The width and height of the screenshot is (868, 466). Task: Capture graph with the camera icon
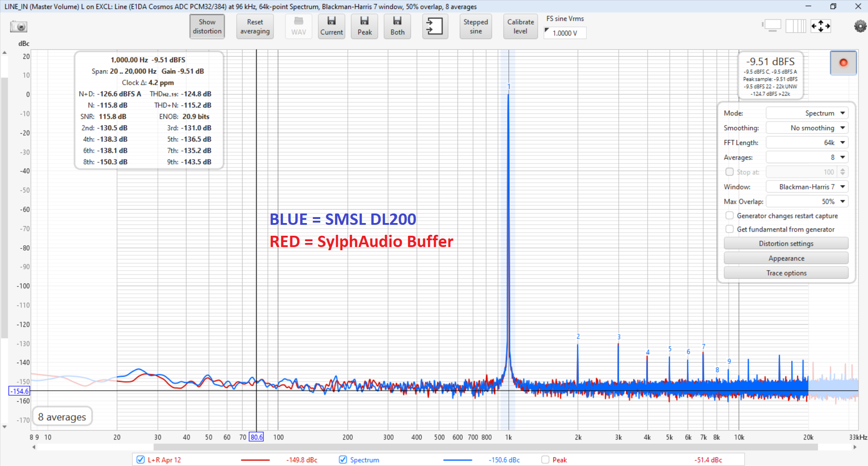pyautogui.click(x=19, y=26)
